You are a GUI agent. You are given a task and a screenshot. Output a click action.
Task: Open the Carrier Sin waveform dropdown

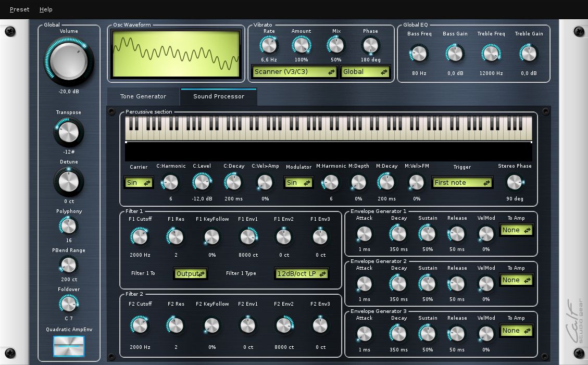click(x=139, y=183)
